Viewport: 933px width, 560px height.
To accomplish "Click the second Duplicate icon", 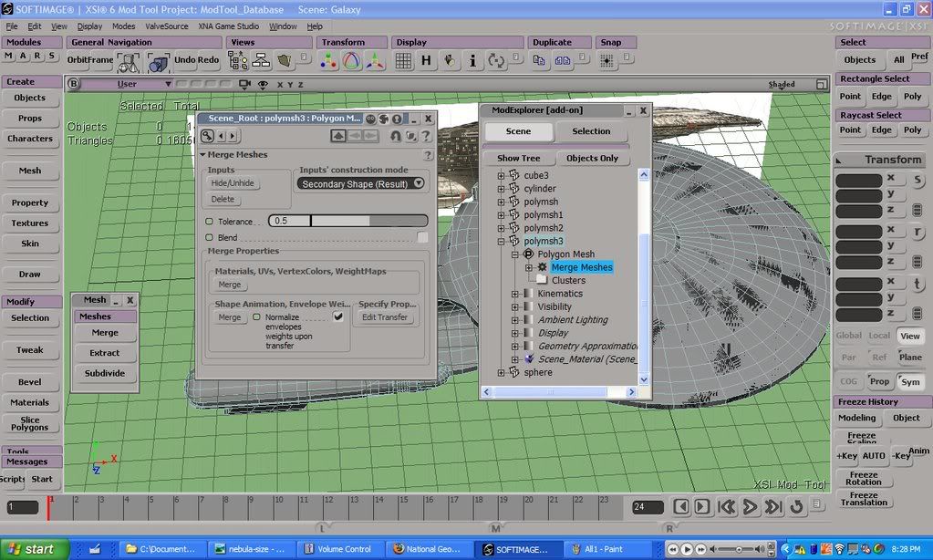I will [563, 60].
